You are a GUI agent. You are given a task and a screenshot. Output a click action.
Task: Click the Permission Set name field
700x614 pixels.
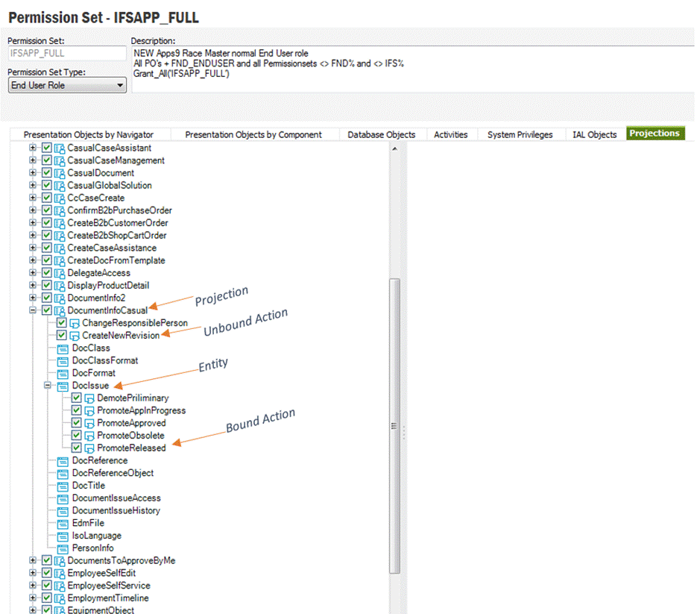click(x=66, y=54)
